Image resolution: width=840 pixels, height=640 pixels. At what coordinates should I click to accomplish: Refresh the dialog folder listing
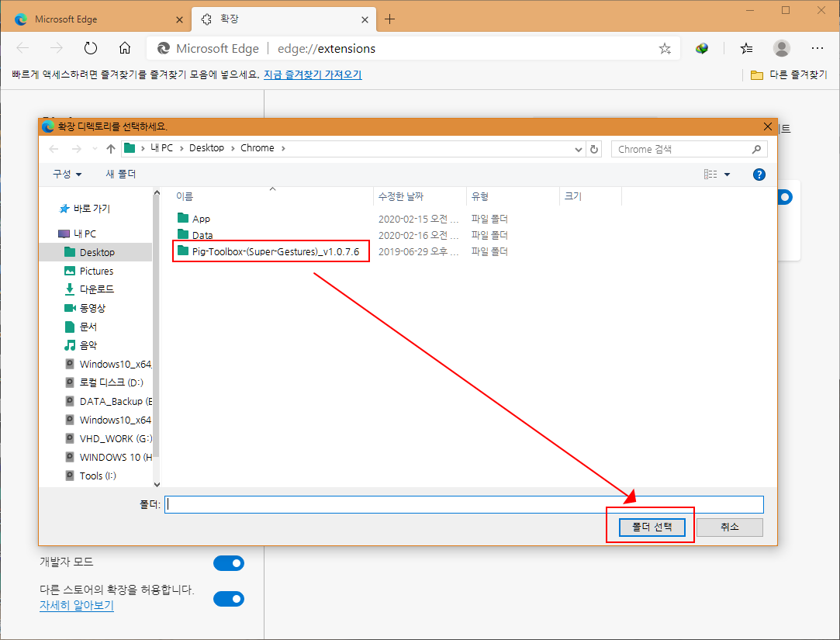(x=594, y=149)
